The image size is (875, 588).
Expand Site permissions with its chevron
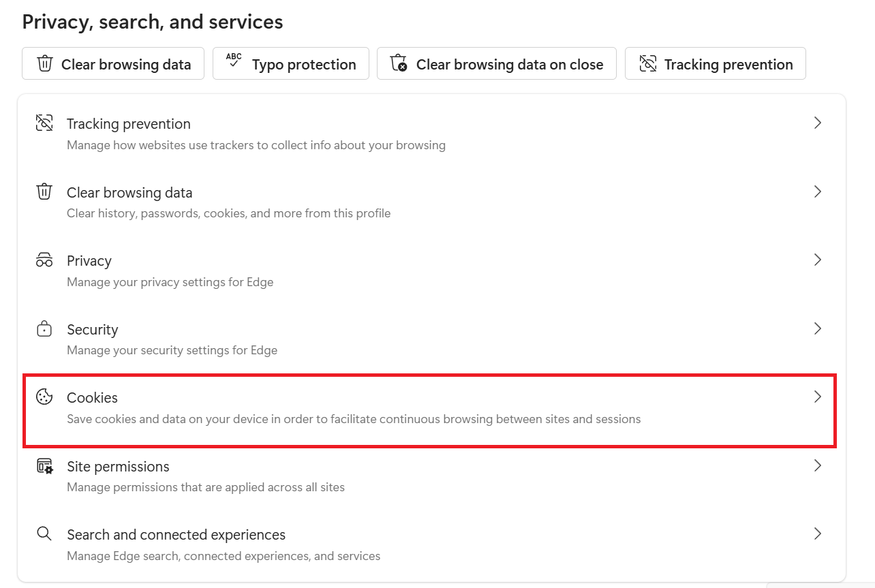818,466
